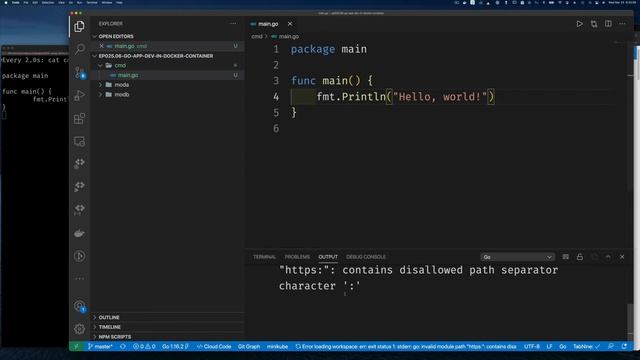Screen dimensions: 640x360
Task: Click the Explorer panel title
Action: tap(111, 24)
